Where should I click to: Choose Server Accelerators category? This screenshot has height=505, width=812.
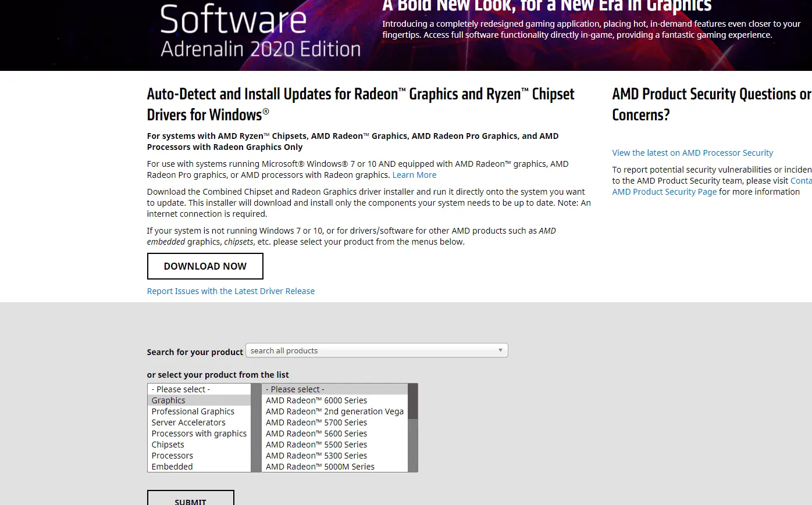[x=188, y=422]
